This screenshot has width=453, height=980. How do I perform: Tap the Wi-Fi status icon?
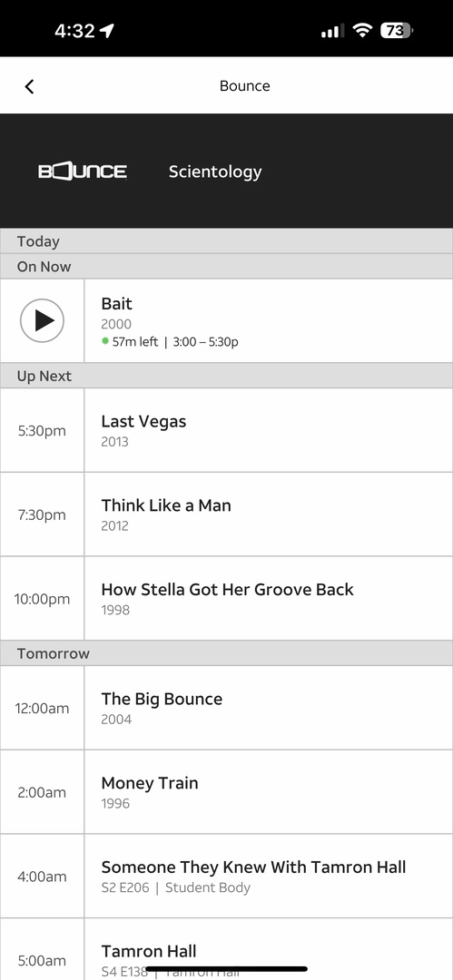[361, 30]
